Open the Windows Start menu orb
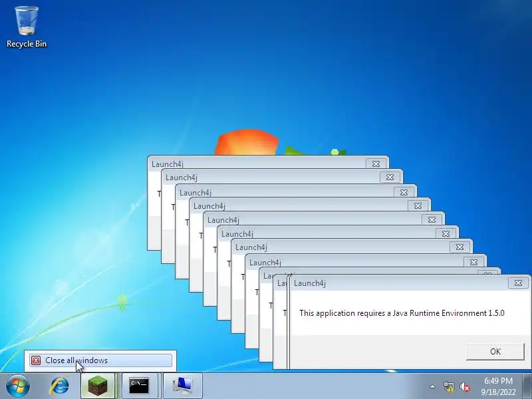The height and width of the screenshot is (399, 532). pyautogui.click(x=18, y=386)
